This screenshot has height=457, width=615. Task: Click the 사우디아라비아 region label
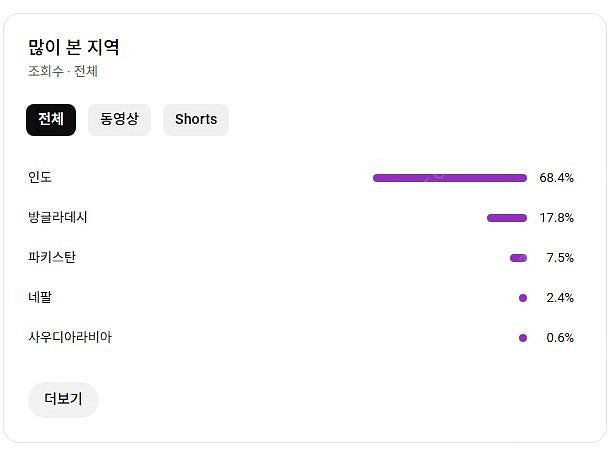(x=70, y=338)
